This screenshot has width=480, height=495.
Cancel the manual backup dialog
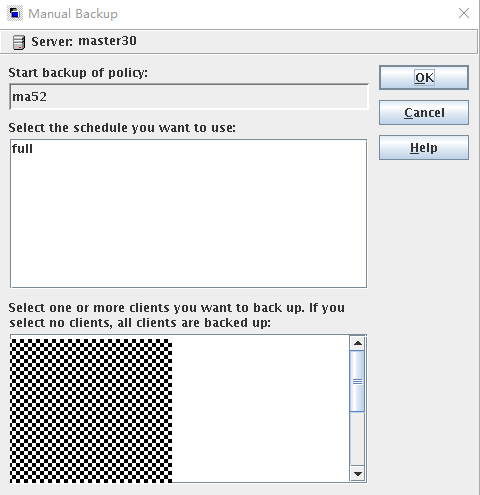(424, 113)
